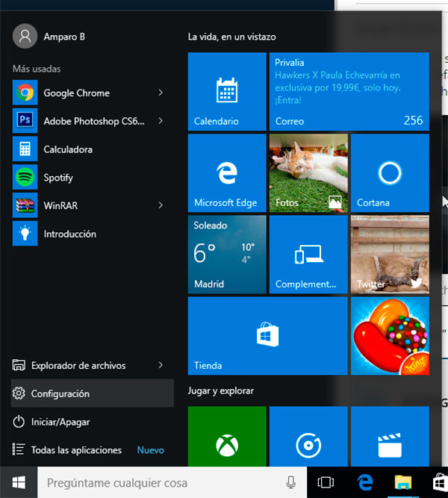Expand Explorador de archivos submenu arrow
Viewport: 448px width, 498px height.
(161, 366)
